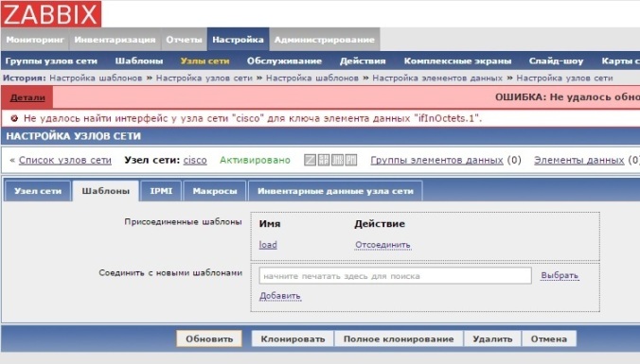Click the Обновить button
The width and height of the screenshot is (640, 364).
click(x=209, y=338)
